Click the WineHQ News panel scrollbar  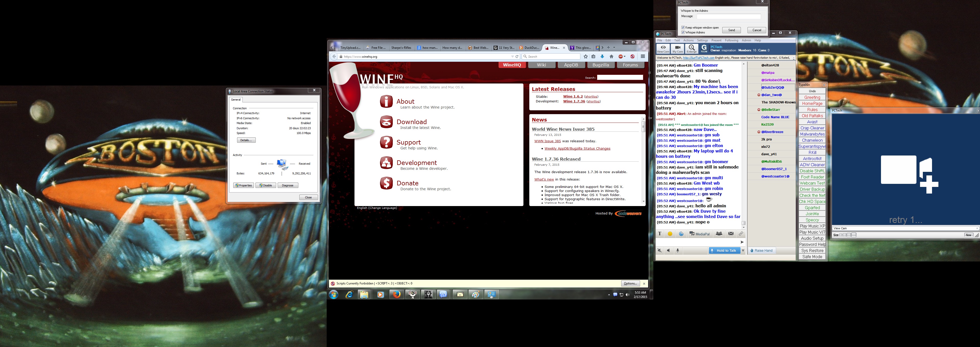click(643, 160)
